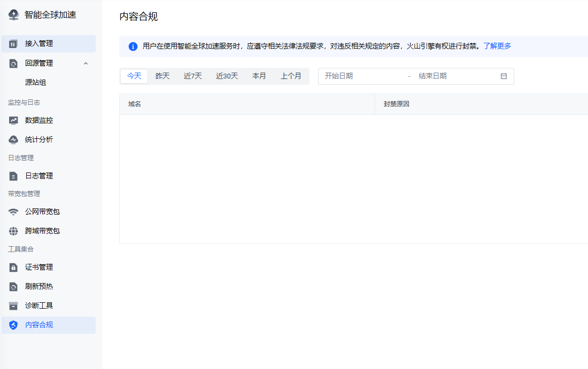Click the 接入管理 sidebar icon
The image size is (588, 369).
point(14,44)
